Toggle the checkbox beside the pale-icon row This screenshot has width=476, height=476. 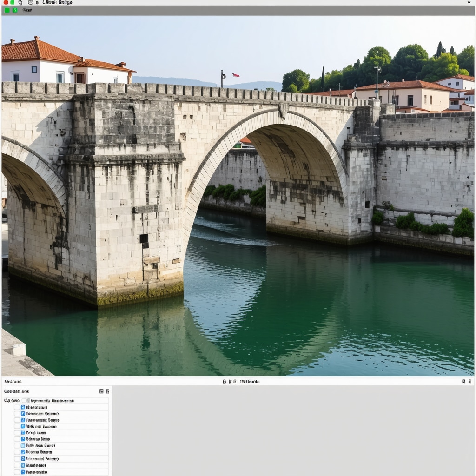(x=17, y=446)
